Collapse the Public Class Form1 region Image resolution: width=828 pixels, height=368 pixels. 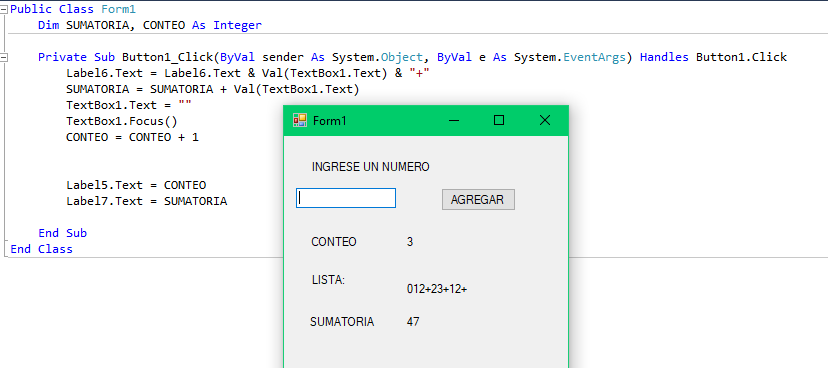pyautogui.click(x=4, y=10)
